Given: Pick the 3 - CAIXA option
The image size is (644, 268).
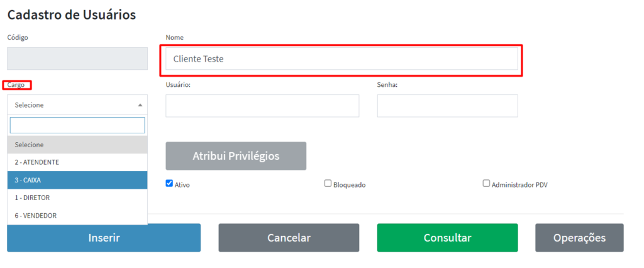Looking at the screenshot, I should (x=77, y=180).
